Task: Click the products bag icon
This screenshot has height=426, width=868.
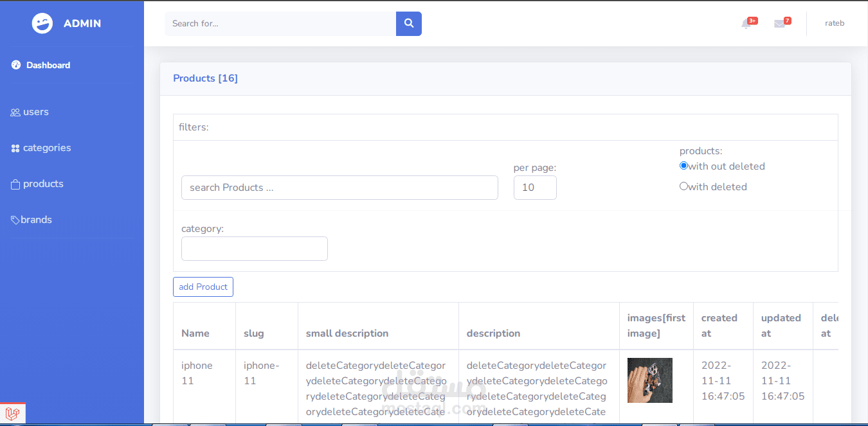Action: pyautogui.click(x=15, y=184)
